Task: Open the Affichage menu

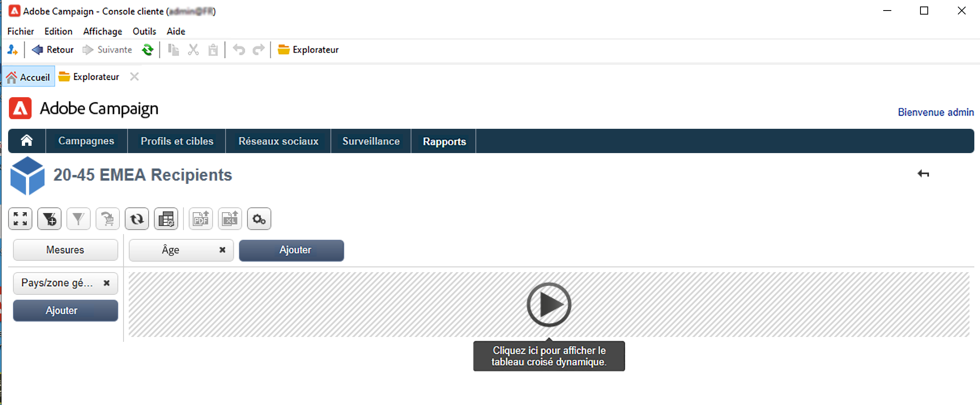Action: coord(102,31)
